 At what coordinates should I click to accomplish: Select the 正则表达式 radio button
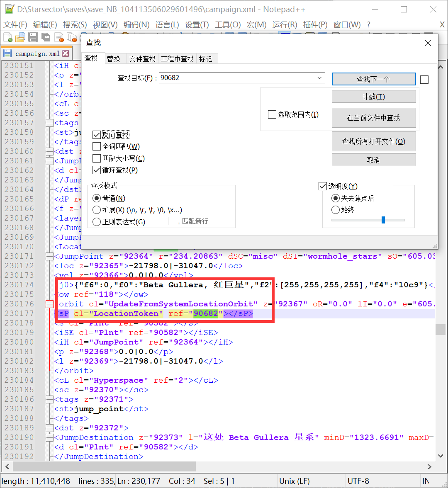[x=97, y=222]
